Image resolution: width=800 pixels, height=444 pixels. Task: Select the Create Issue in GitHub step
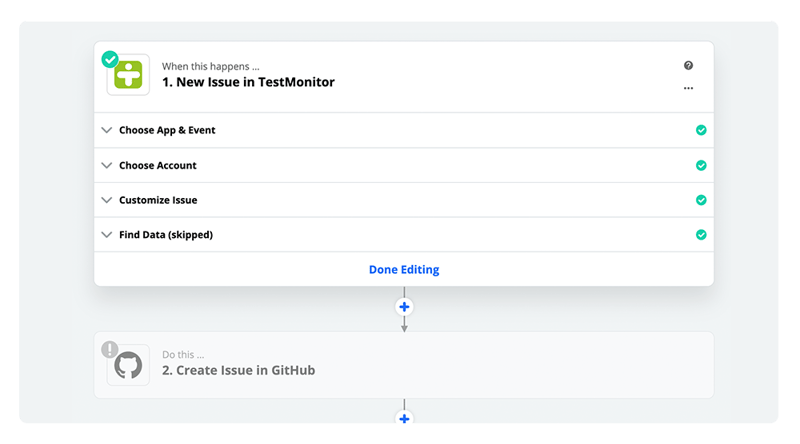point(238,370)
